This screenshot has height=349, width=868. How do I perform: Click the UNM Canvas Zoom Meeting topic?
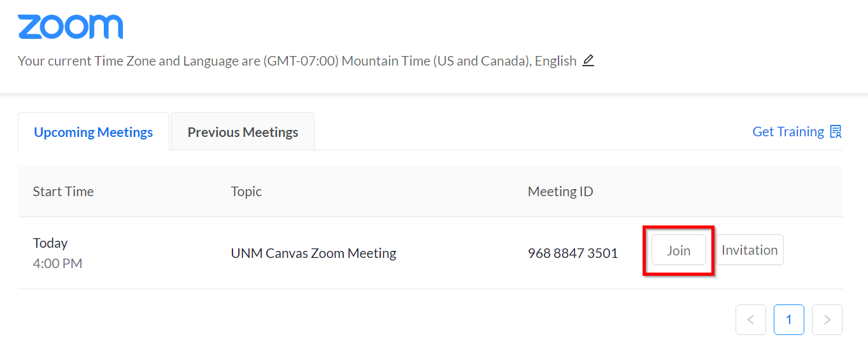pos(313,253)
